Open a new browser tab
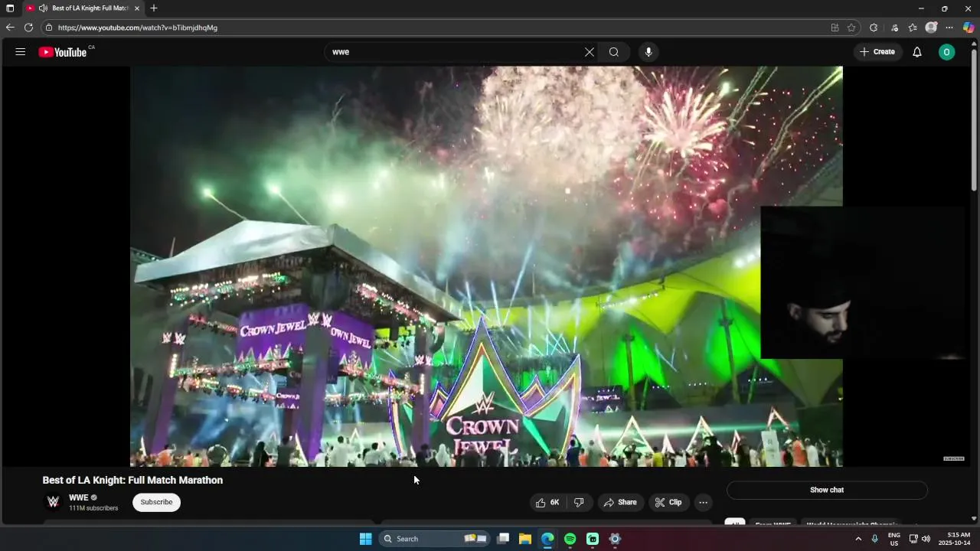The width and height of the screenshot is (980, 551). [154, 8]
